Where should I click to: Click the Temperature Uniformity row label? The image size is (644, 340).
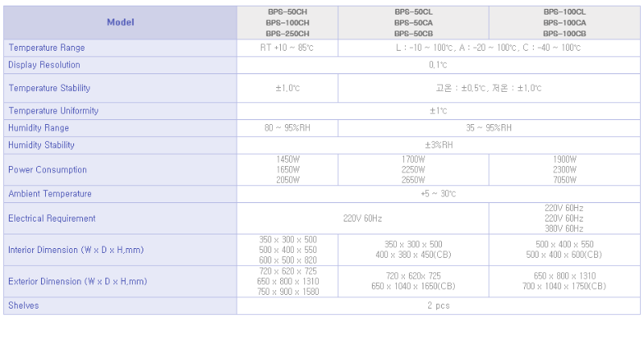(x=52, y=110)
